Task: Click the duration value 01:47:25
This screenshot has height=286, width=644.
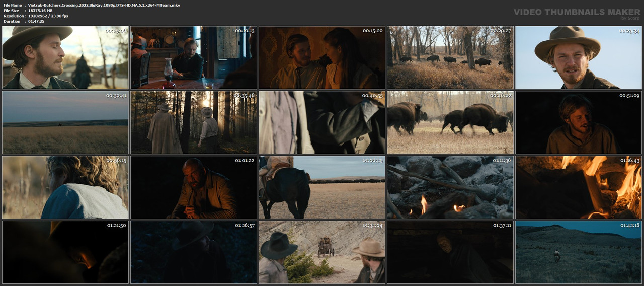Action: point(36,22)
